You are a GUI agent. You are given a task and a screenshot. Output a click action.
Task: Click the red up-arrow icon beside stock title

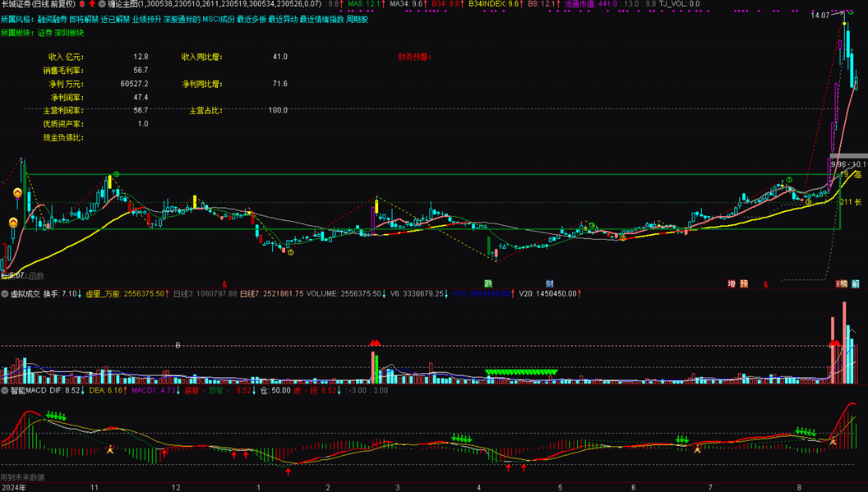pyautogui.click(x=91, y=4)
